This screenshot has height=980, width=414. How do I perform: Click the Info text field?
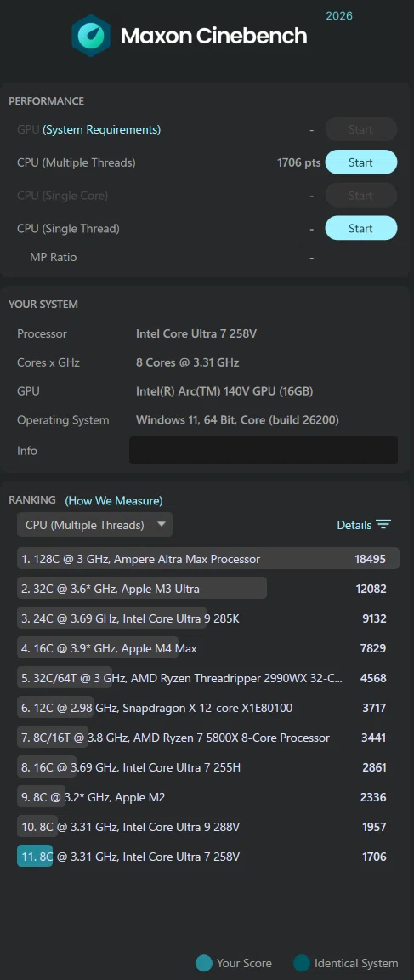coord(264,450)
